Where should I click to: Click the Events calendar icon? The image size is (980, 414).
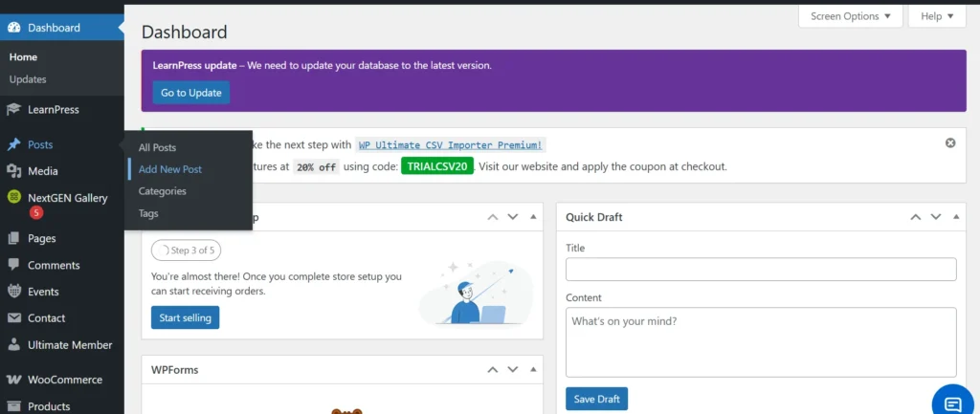13,292
